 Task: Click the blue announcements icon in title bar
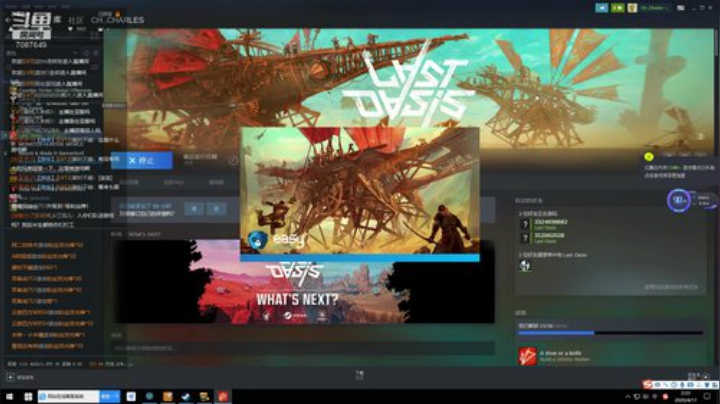[x=602, y=8]
